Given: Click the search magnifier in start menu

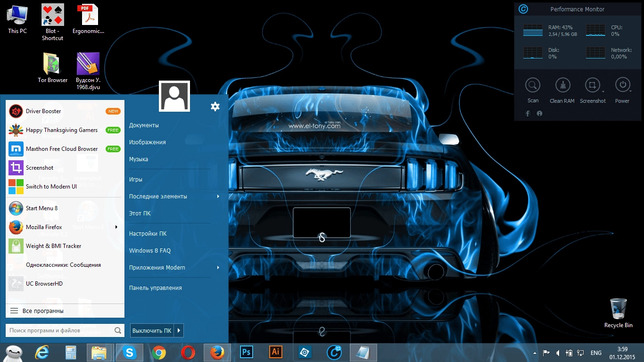Looking at the screenshot, I should (118, 330).
